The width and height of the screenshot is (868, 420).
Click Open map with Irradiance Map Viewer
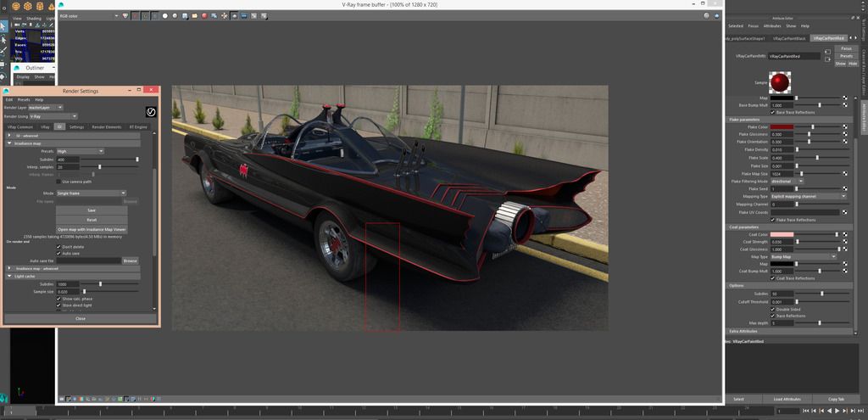point(92,229)
